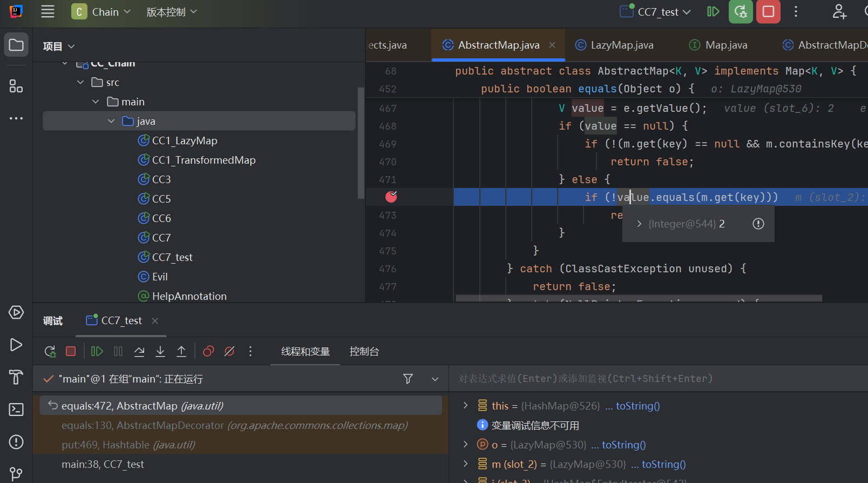Click the expression evaluation input field
This screenshot has width=868, height=483.
pos(659,379)
